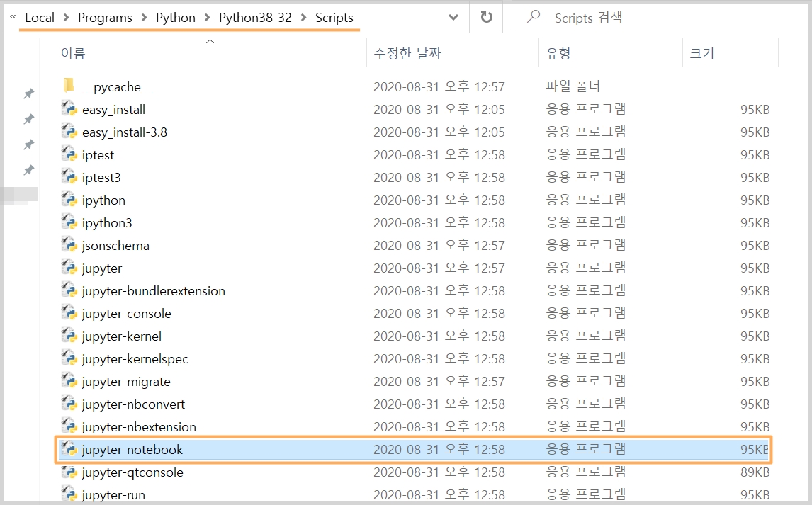
Task: Click the modified date of easy_install
Action: [x=439, y=109]
